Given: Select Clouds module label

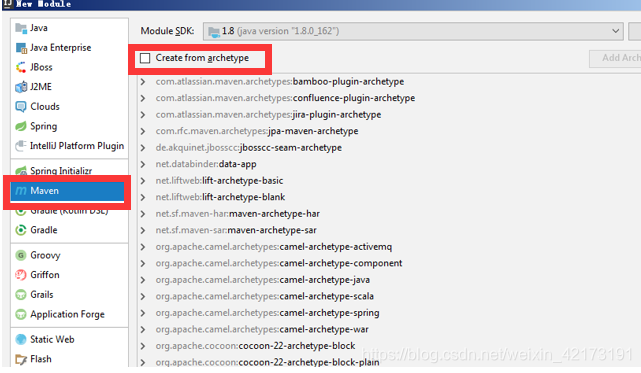Looking at the screenshot, I should pyautogui.click(x=45, y=106).
